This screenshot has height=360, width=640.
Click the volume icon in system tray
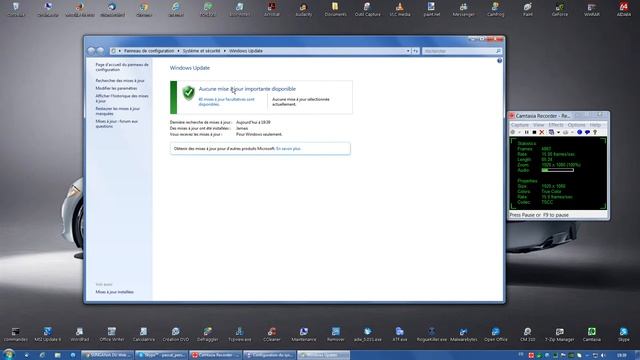tap(603, 356)
